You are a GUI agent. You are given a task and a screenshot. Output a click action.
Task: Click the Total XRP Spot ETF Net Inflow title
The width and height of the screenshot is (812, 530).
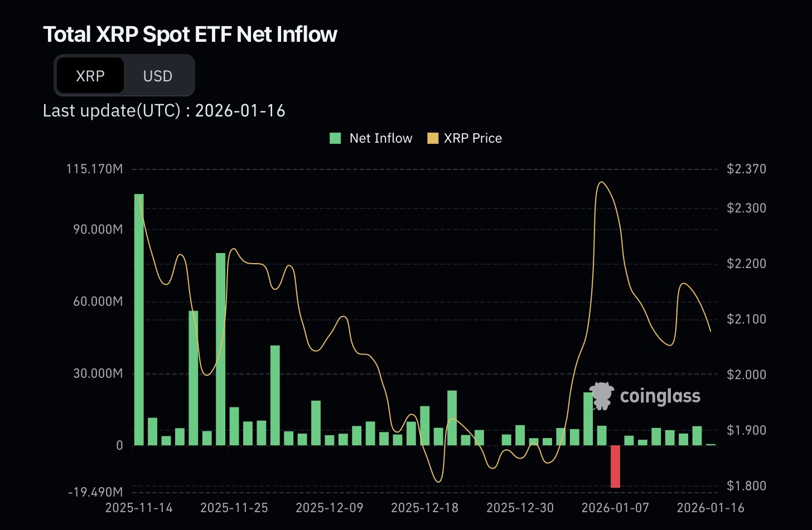click(x=190, y=34)
